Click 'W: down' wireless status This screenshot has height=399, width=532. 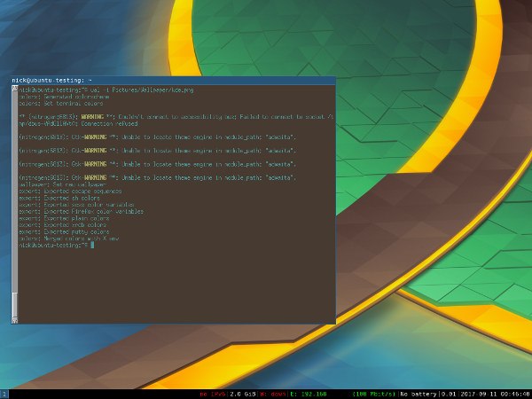[273, 395]
